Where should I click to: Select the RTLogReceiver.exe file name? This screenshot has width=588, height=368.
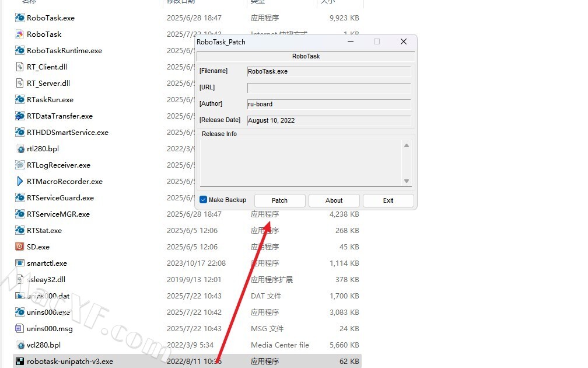click(x=58, y=165)
